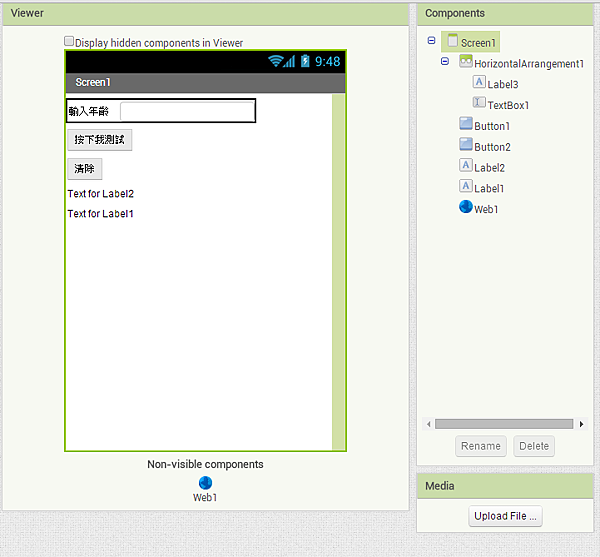Image resolution: width=600 pixels, height=557 pixels.
Task: Click the Rename button
Action: (481, 446)
